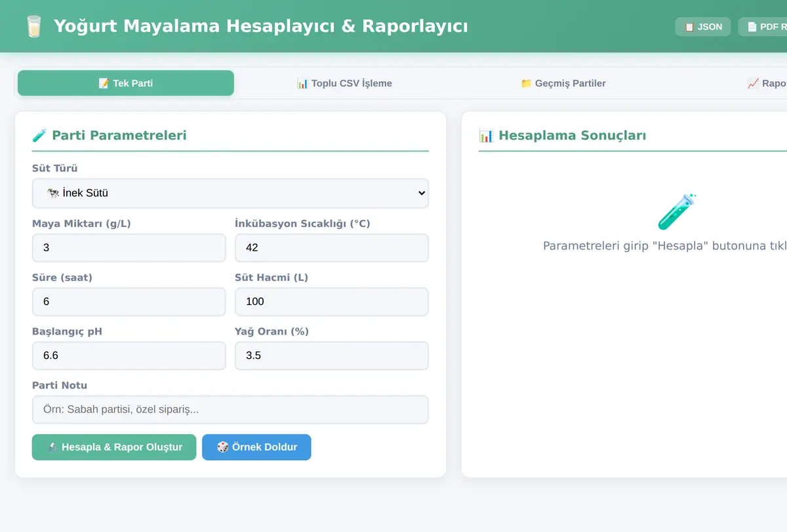Focus the Süt Hacmi field
787x532 pixels.
click(x=332, y=302)
